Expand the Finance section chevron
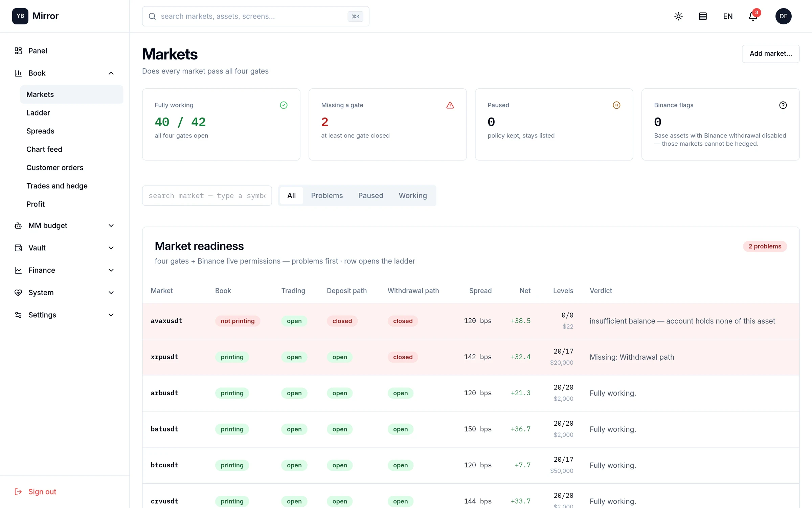Screen dimensions: 812x508 111,270
